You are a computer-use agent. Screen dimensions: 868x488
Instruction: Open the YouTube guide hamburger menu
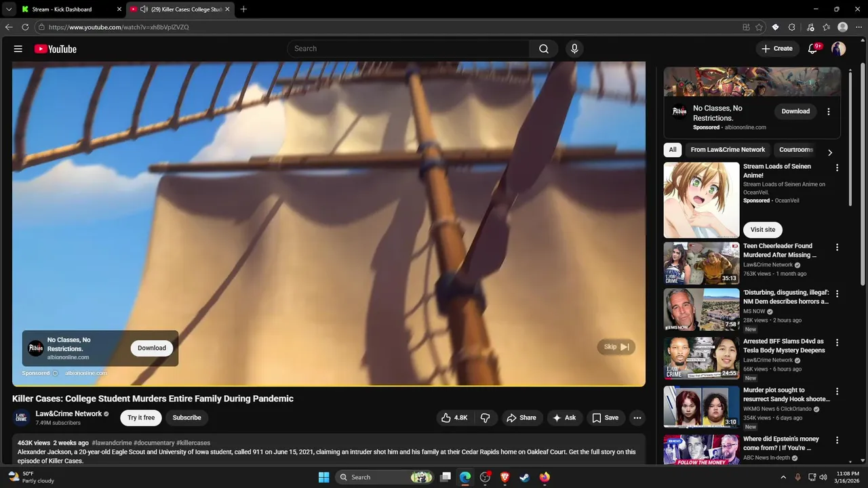pyautogui.click(x=18, y=49)
